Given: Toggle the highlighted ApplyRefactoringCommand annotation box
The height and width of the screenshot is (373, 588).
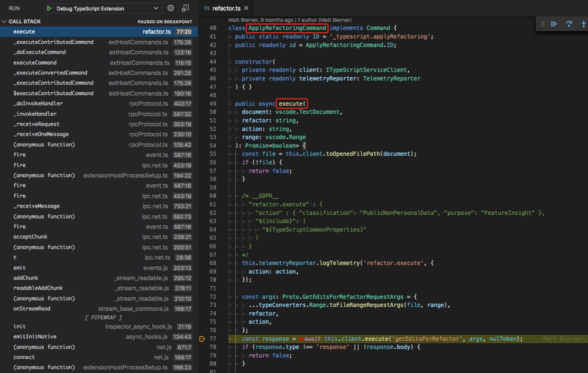Looking at the screenshot, I should pos(287,28).
